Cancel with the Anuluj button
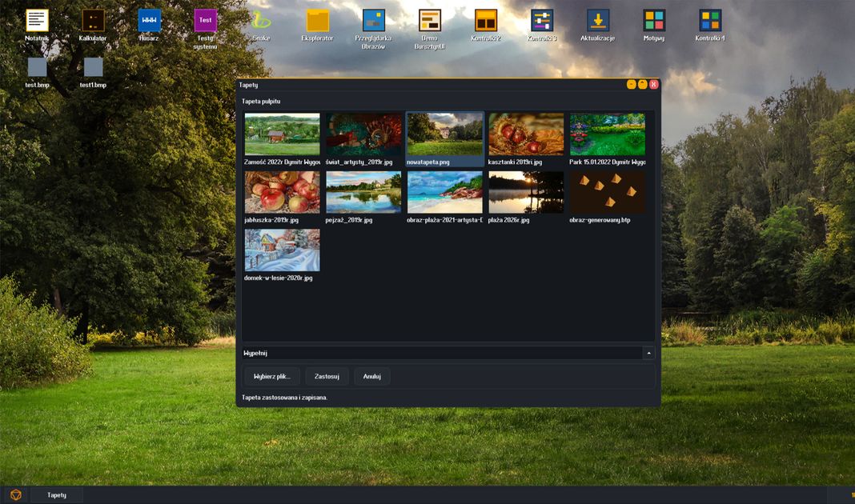Image resolution: width=855 pixels, height=504 pixels. pyautogui.click(x=372, y=377)
